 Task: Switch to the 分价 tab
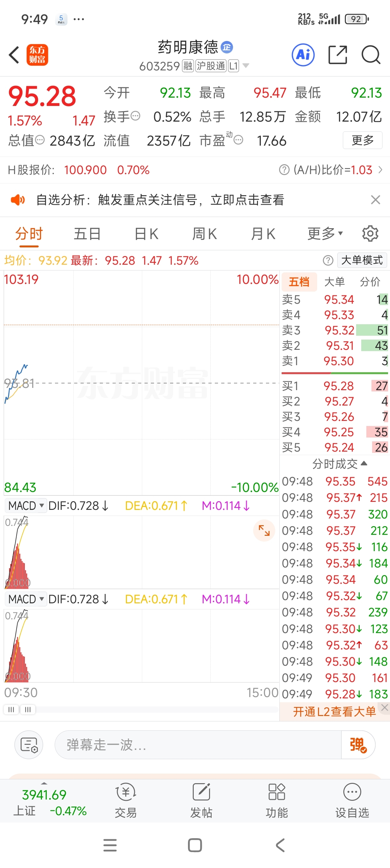click(370, 282)
